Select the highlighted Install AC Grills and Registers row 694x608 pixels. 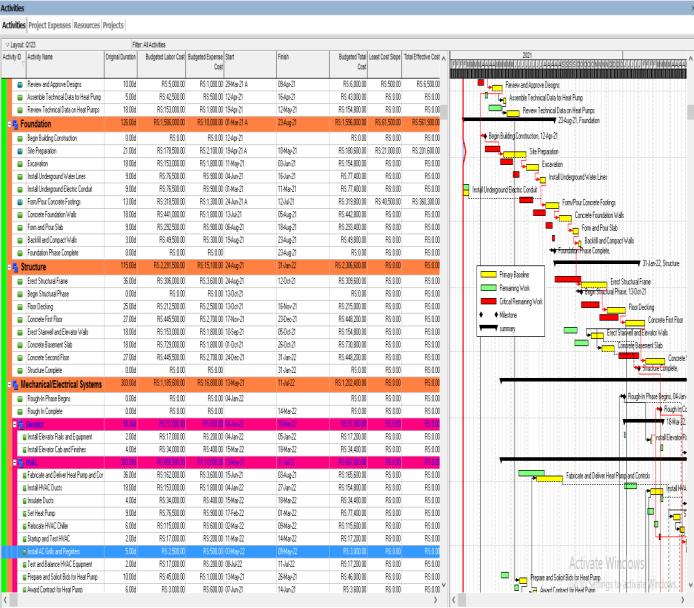[x=220, y=552]
